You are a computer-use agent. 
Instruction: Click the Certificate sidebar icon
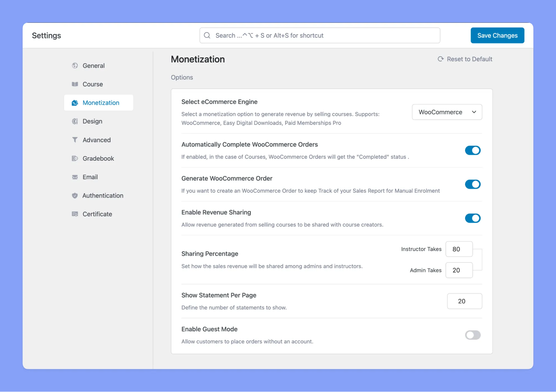[75, 214]
